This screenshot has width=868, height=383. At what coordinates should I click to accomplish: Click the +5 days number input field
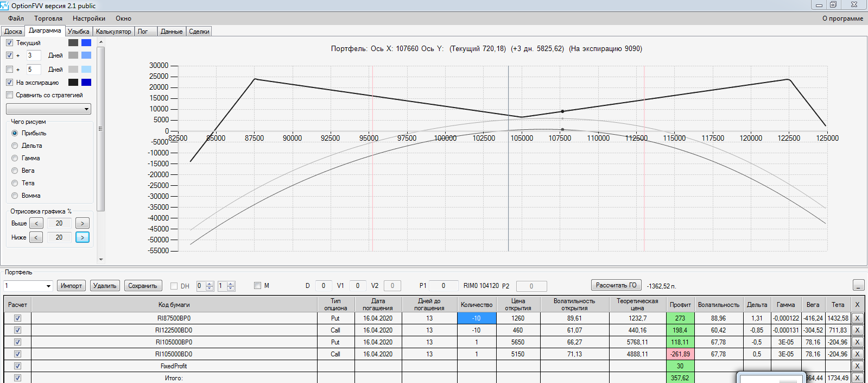point(33,70)
